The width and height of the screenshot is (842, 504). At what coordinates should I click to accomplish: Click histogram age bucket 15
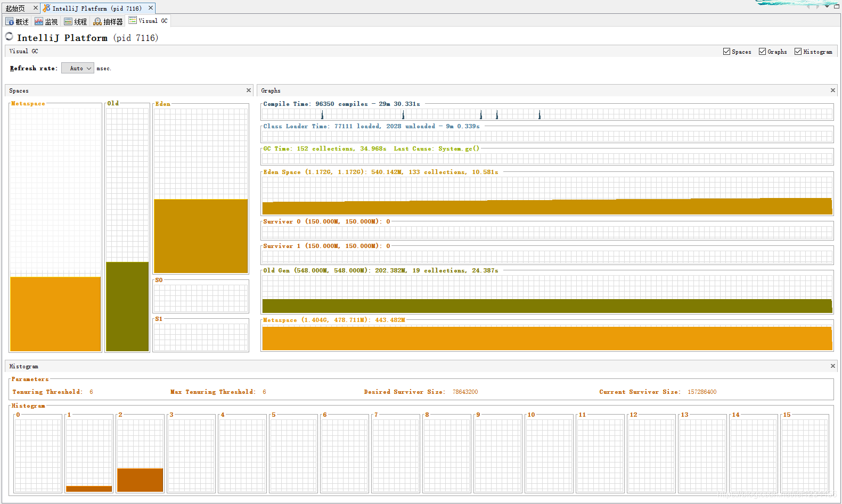pyautogui.click(x=805, y=455)
